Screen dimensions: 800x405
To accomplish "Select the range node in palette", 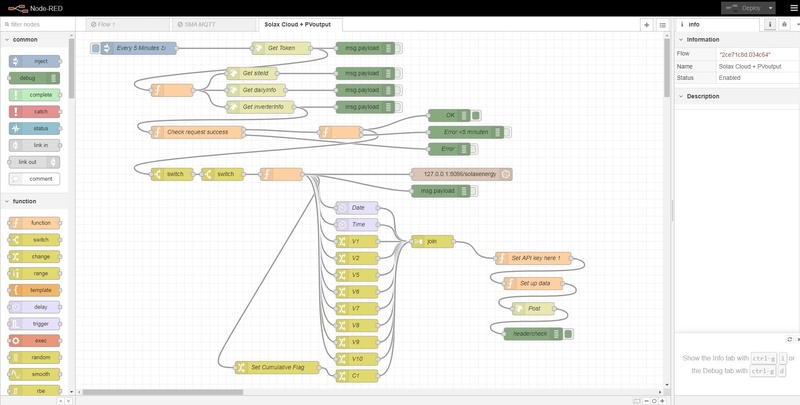I will coord(34,273).
